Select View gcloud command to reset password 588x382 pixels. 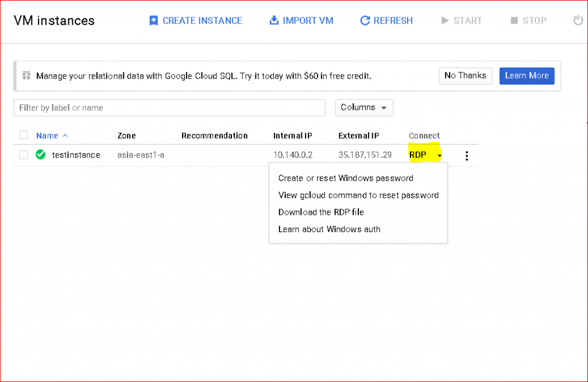358,195
